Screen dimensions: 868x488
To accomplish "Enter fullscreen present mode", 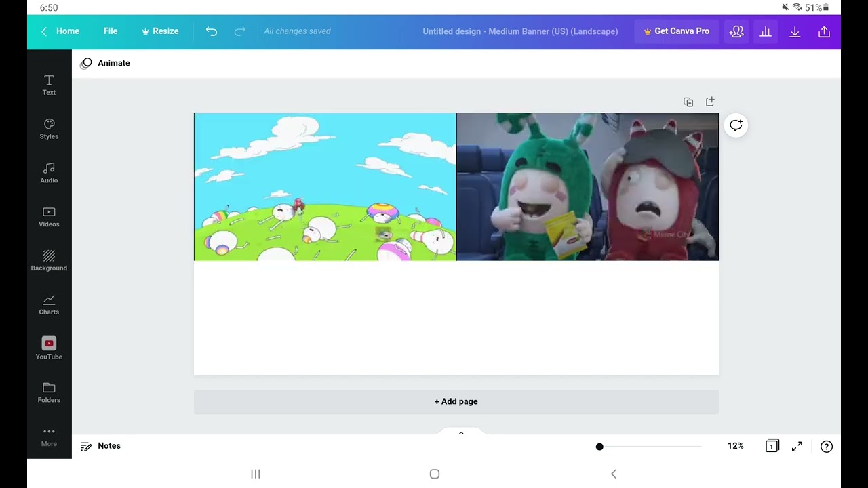I will [797, 446].
